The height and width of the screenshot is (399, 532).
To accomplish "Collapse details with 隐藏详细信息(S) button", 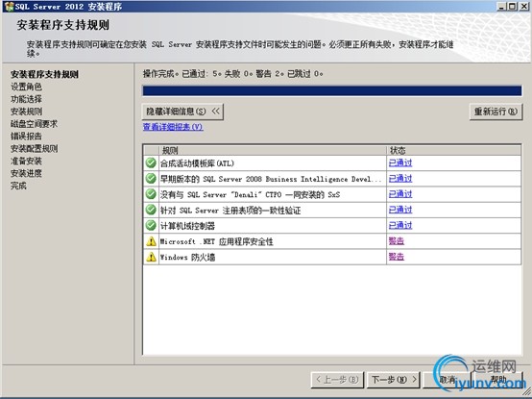I will tap(182, 112).
